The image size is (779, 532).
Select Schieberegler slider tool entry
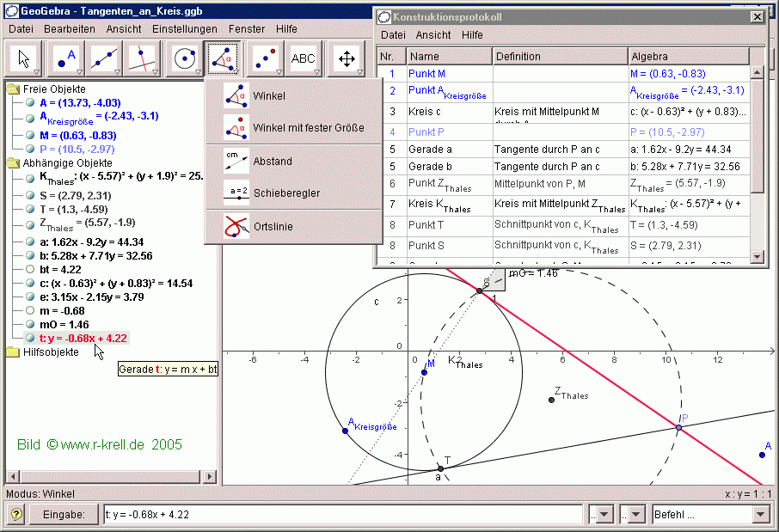pyautogui.click(x=286, y=193)
